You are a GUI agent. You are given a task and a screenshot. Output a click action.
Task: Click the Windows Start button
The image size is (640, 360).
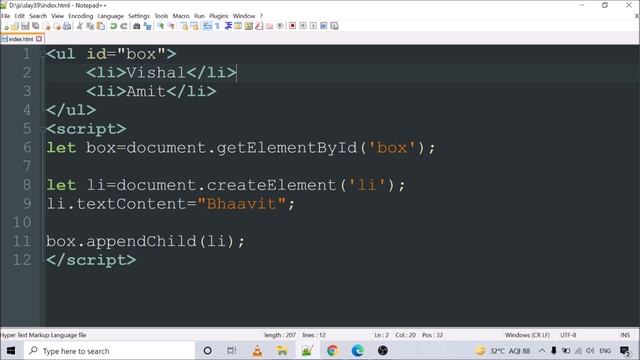(x=11, y=351)
